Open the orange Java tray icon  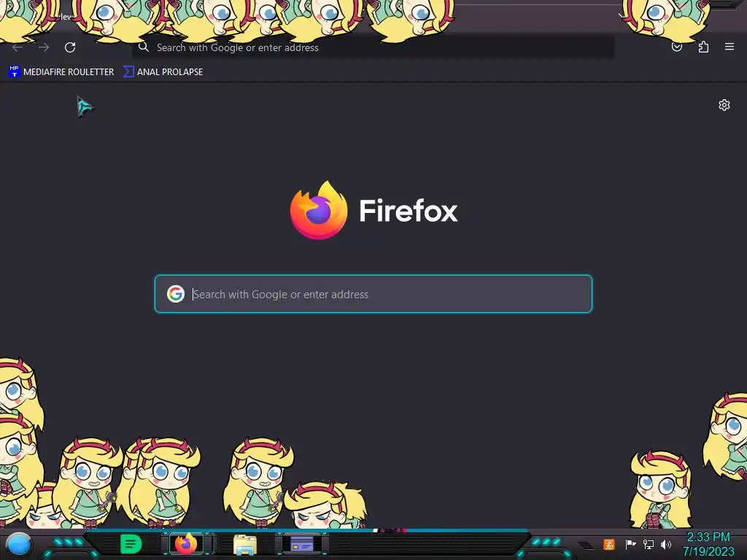(608, 544)
